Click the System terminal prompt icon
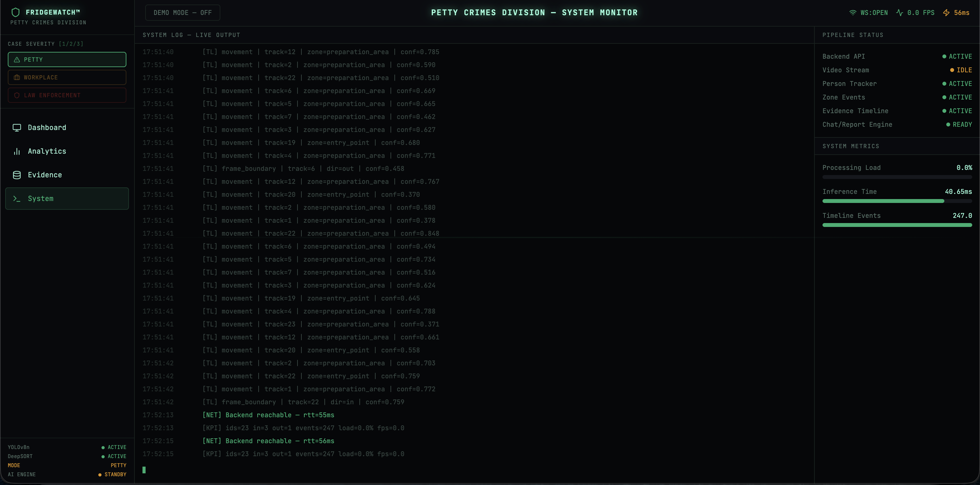 tap(17, 198)
